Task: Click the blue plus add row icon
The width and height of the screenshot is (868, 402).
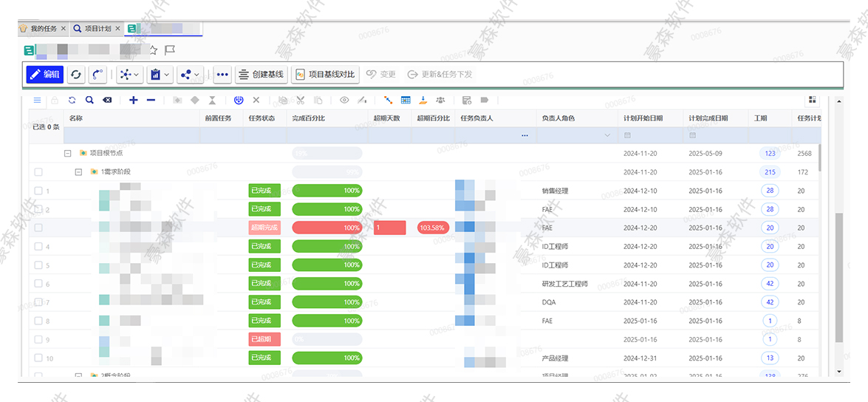Action: [133, 100]
